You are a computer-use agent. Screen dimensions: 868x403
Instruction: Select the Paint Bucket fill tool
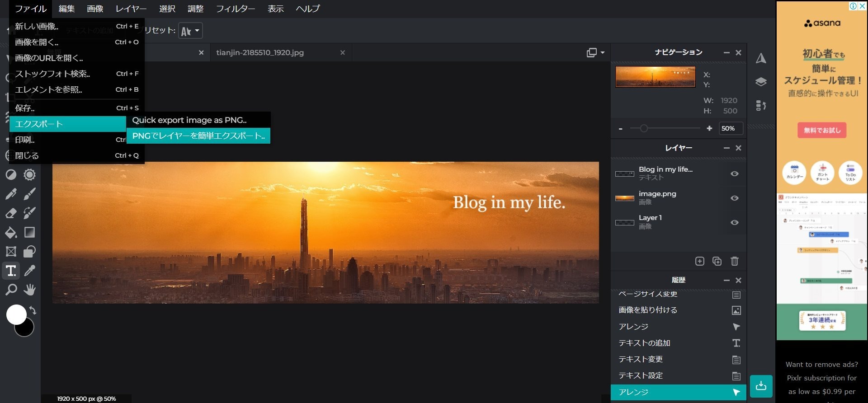click(11, 232)
